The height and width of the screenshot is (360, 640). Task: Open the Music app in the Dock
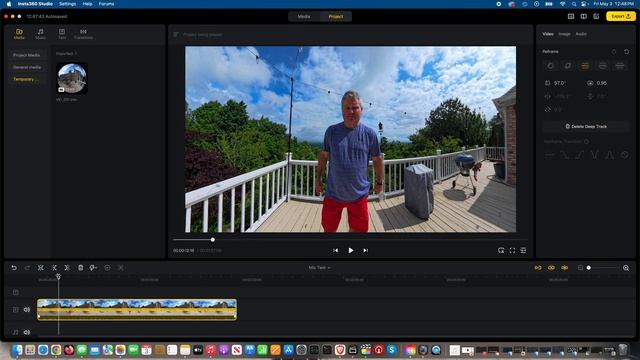pos(211,350)
